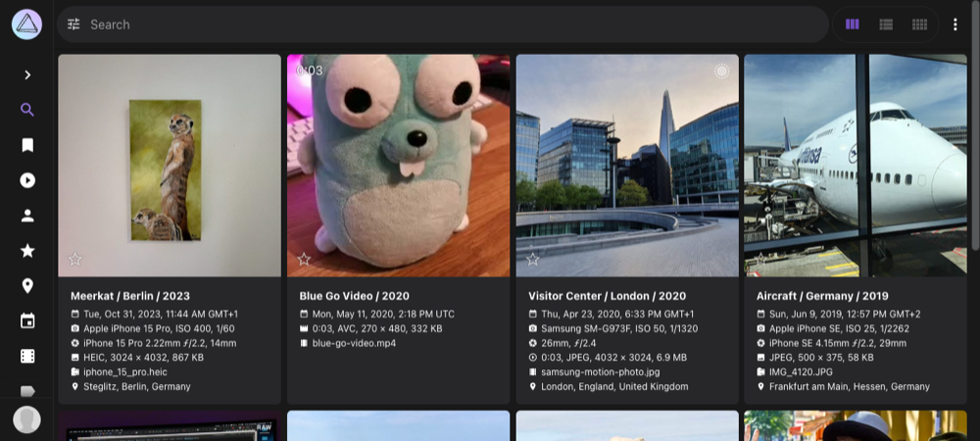Viewport: 980px width, 441px height.
Task: Click title Meerkat / Berlin / 2023
Action: coord(130,296)
